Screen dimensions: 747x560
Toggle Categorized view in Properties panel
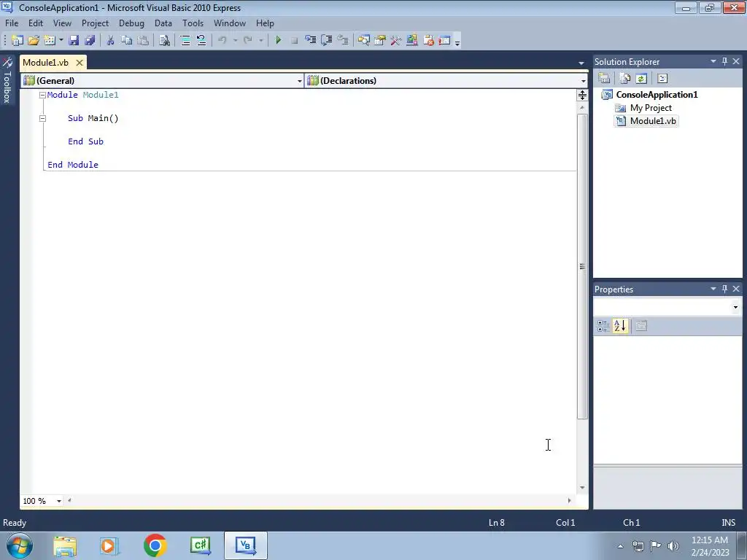[x=603, y=326]
